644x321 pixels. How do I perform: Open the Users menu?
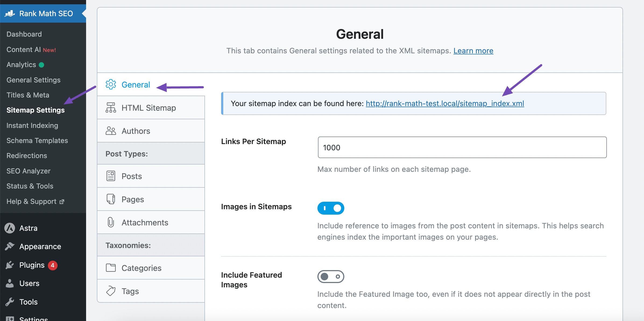pyautogui.click(x=43, y=283)
